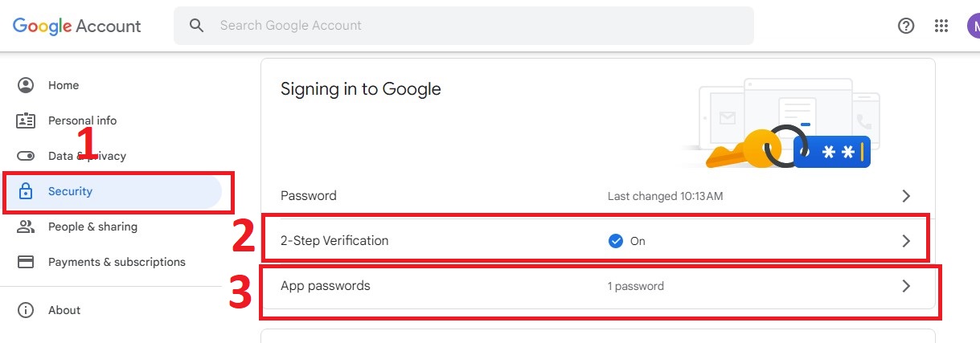The height and width of the screenshot is (343, 980).
Task: Click the Data & privacy toggle icon
Action: [x=26, y=156]
